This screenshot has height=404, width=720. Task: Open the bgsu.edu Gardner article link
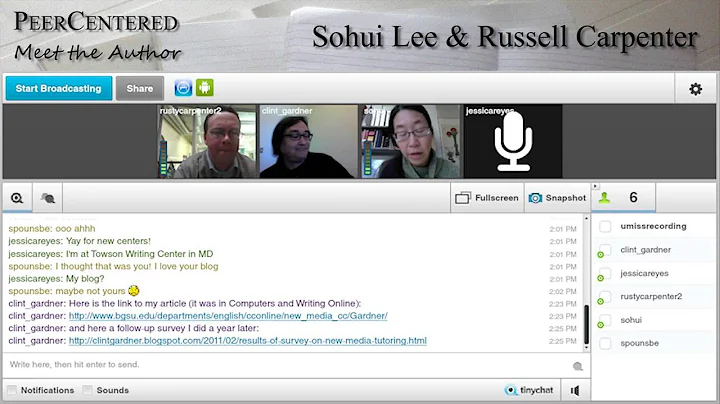coord(228,316)
